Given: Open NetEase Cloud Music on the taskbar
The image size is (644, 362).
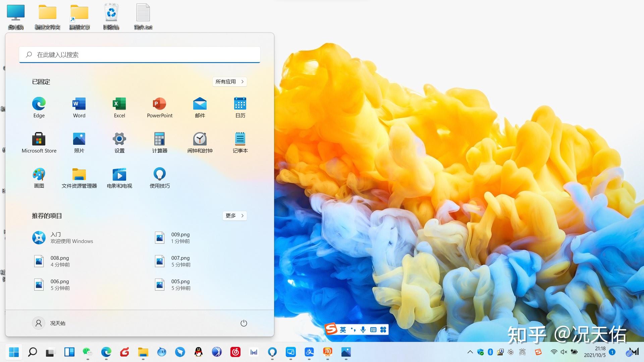Looking at the screenshot, I should click(235, 352).
